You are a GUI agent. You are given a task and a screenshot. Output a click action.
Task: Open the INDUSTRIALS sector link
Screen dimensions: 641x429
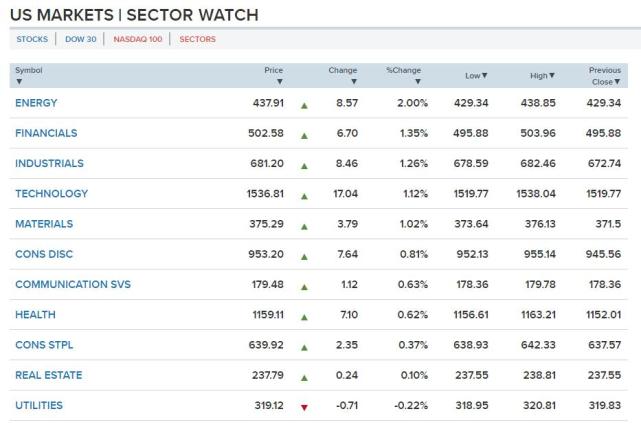[49, 164]
